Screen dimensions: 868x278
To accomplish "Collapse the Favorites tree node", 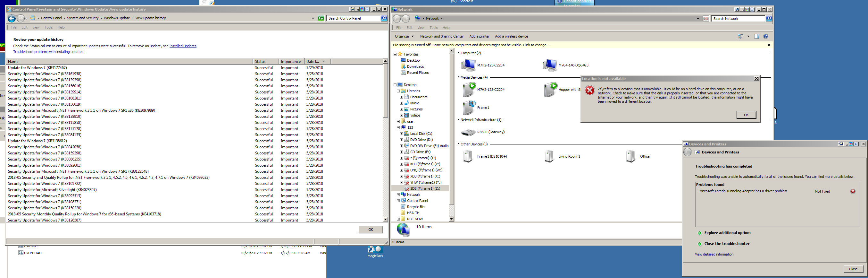I will pyautogui.click(x=395, y=54).
